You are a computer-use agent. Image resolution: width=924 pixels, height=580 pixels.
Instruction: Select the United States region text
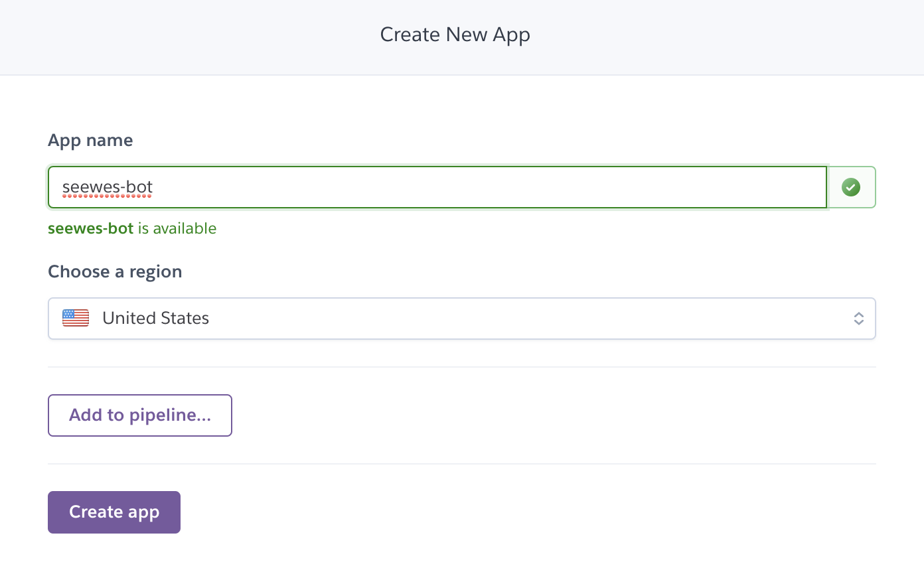tap(155, 319)
